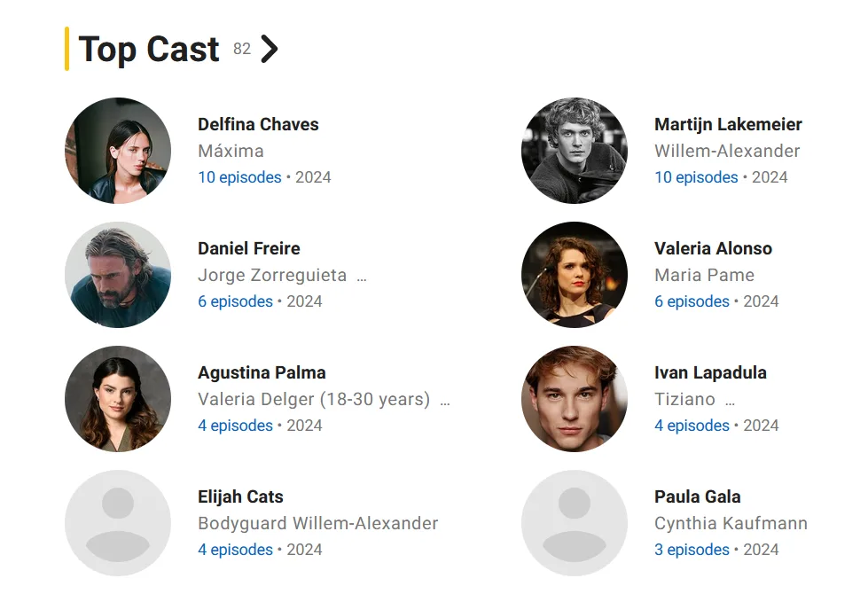Image resolution: width=868 pixels, height=594 pixels.
Task: Click Elijah Cats placeholder avatar icon
Action: point(118,523)
